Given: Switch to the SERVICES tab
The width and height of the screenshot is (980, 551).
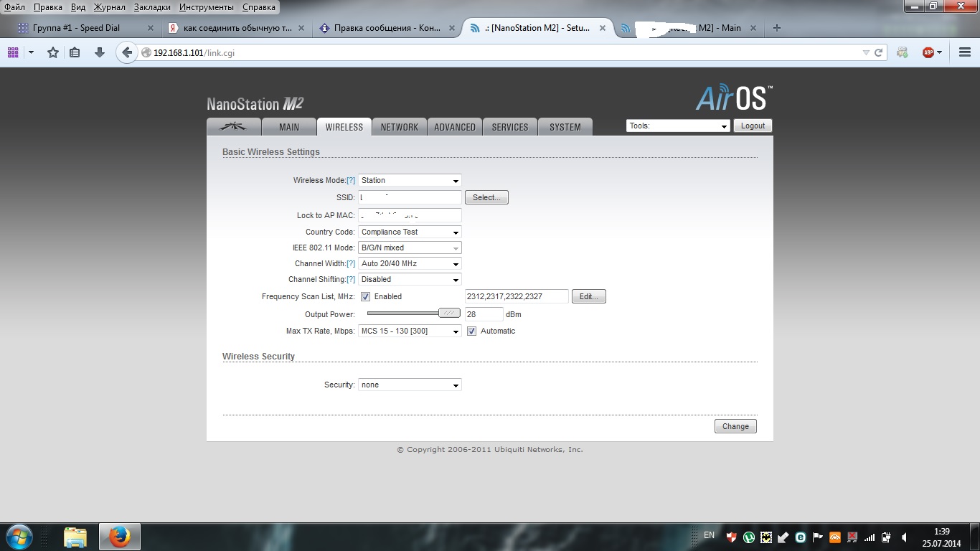Looking at the screenshot, I should [510, 127].
